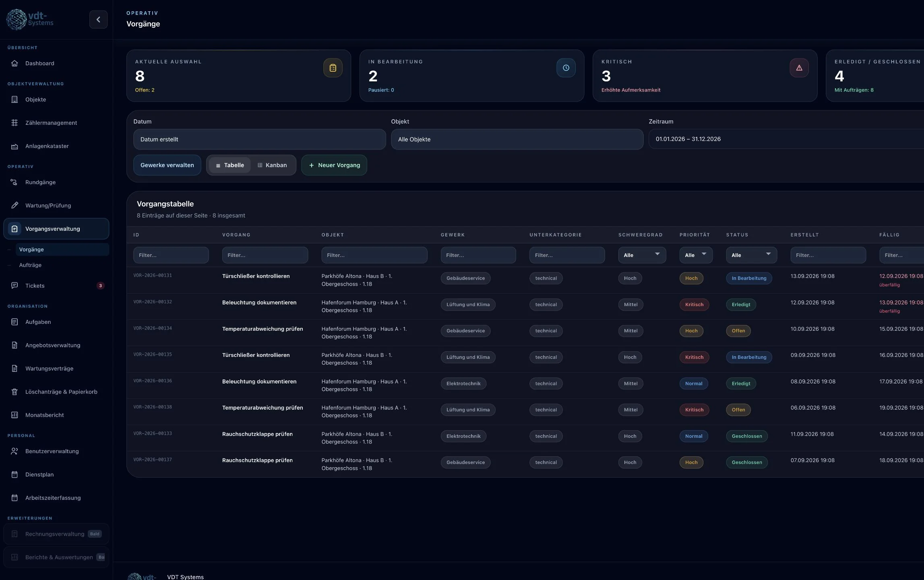Open the Dashboard home icon
The image size is (924, 580).
(14, 63)
